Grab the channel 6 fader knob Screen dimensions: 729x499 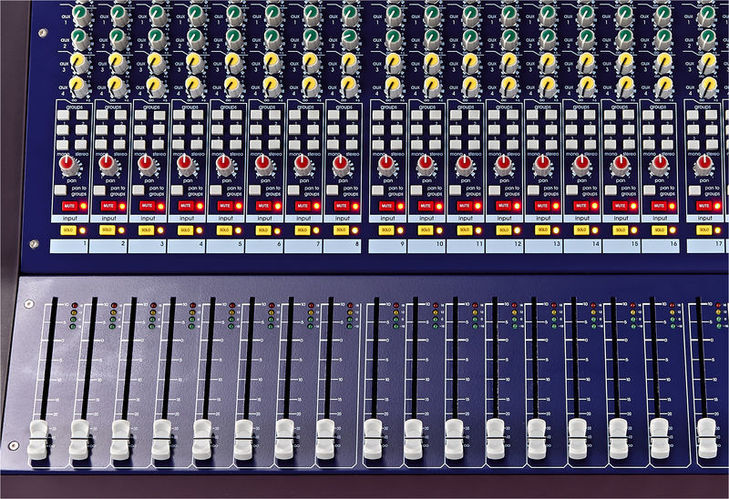tap(243, 440)
